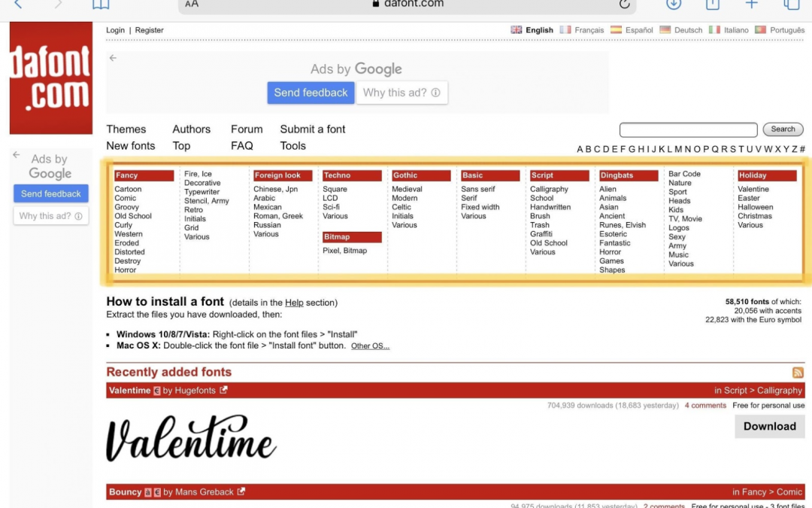Screen dimensions: 812x508
Task: Click the Help section link
Action: coord(294,303)
